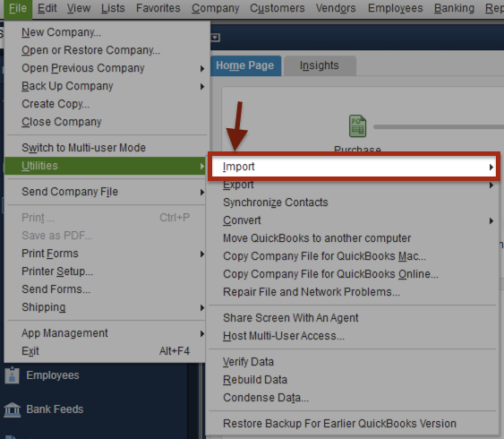
Task: Click Verify Data utility
Action: coord(354,362)
